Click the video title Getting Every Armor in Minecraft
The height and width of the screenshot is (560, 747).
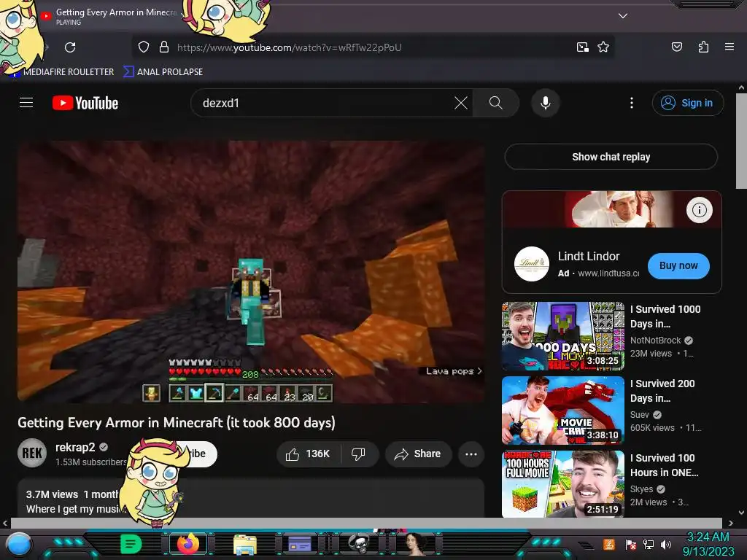coord(177,422)
